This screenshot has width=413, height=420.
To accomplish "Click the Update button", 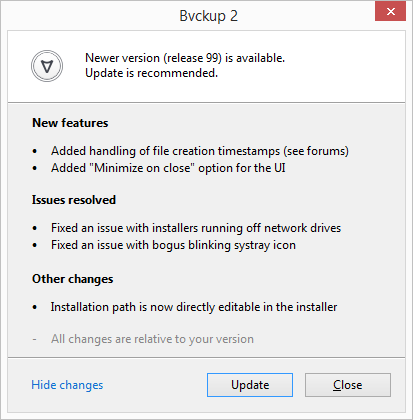I will click(250, 385).
